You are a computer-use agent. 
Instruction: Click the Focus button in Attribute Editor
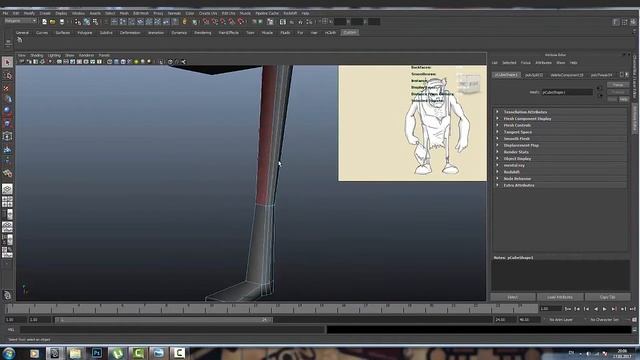pyautogui.click(x=618, y=85)
